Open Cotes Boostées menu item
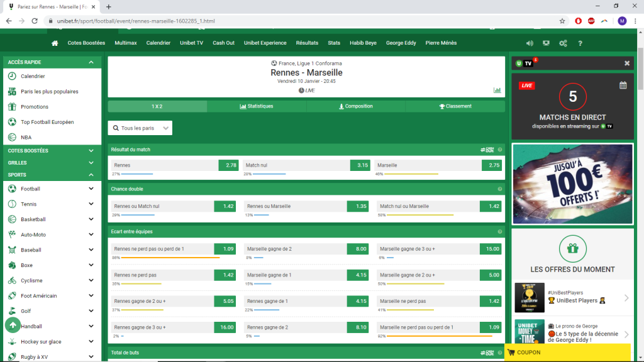The image size is (644, 362). [86, 43]
